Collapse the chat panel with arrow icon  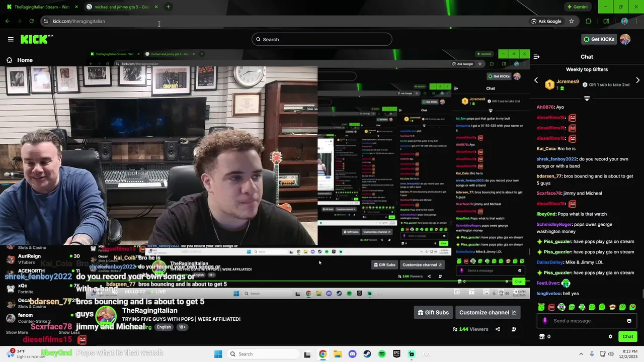(536, 57)
